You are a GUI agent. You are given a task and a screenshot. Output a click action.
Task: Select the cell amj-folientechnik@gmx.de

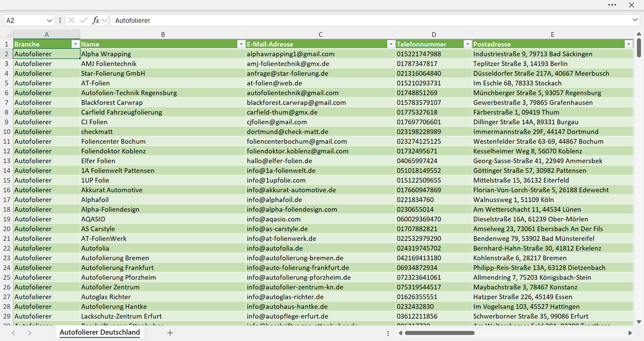(x=321, y=64)
